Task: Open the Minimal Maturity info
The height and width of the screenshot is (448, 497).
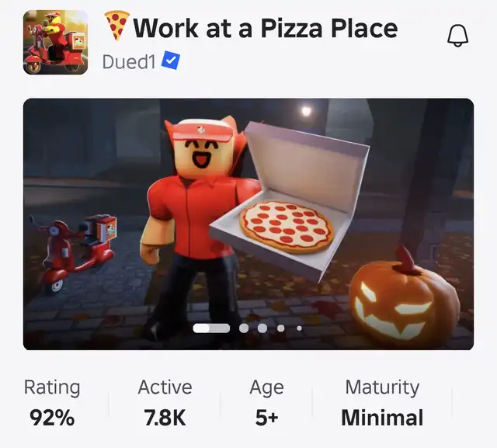Action: (382, 403)
